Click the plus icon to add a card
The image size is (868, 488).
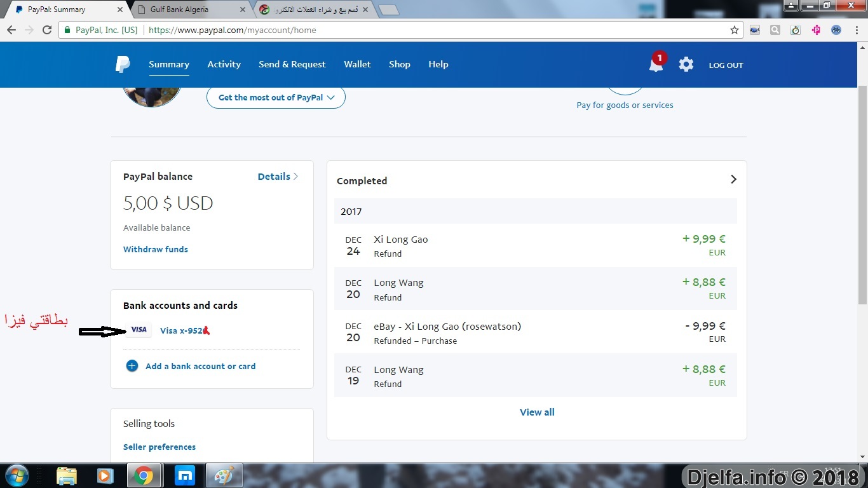[132, 366]
